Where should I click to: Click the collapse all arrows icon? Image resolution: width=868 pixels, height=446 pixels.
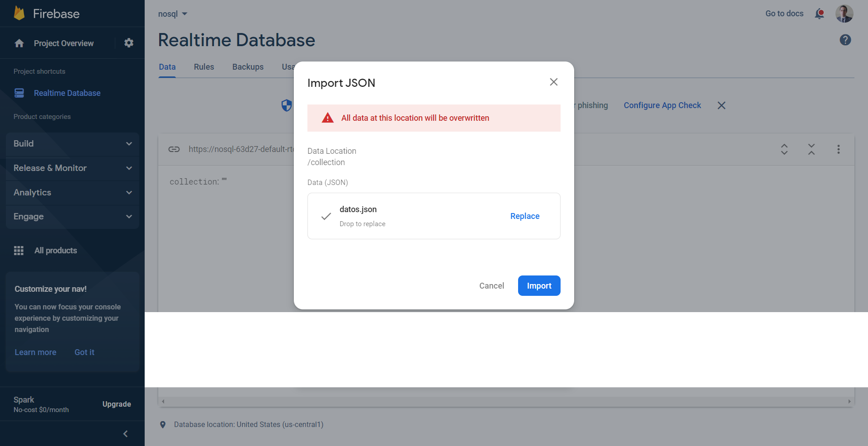click(811, 149)
